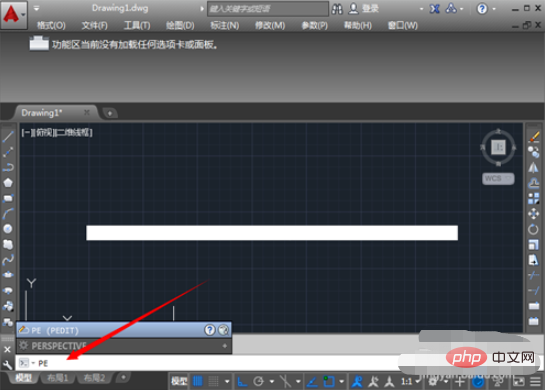Screen dimensions: 545x390
Task: Expand Quick Access Toolbar customize arrow
Action: (x=36, y=8)
